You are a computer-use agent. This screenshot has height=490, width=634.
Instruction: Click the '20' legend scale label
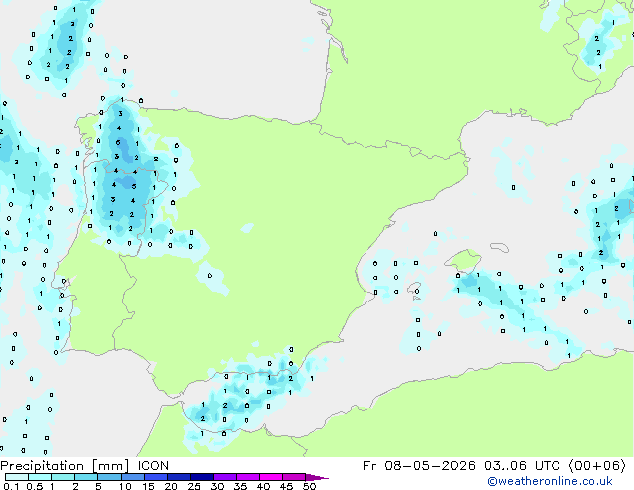click(x=171, y=486)
